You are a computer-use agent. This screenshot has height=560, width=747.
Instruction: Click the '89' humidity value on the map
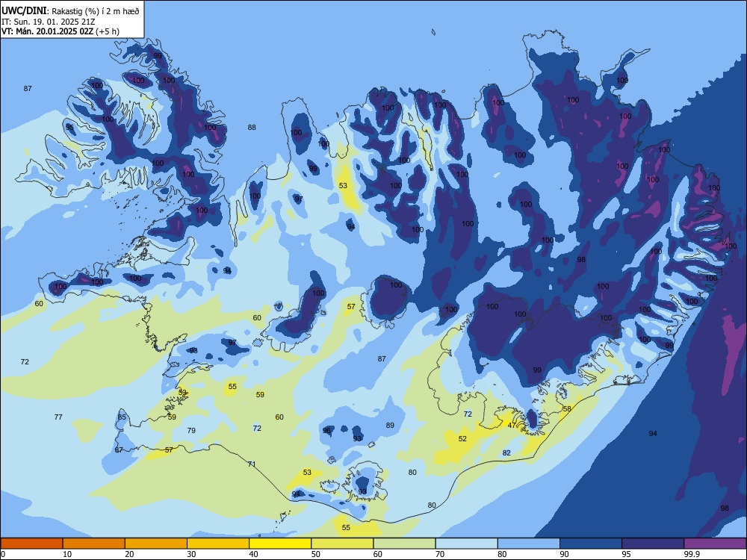pyautogui.click(x=390, y=426)
